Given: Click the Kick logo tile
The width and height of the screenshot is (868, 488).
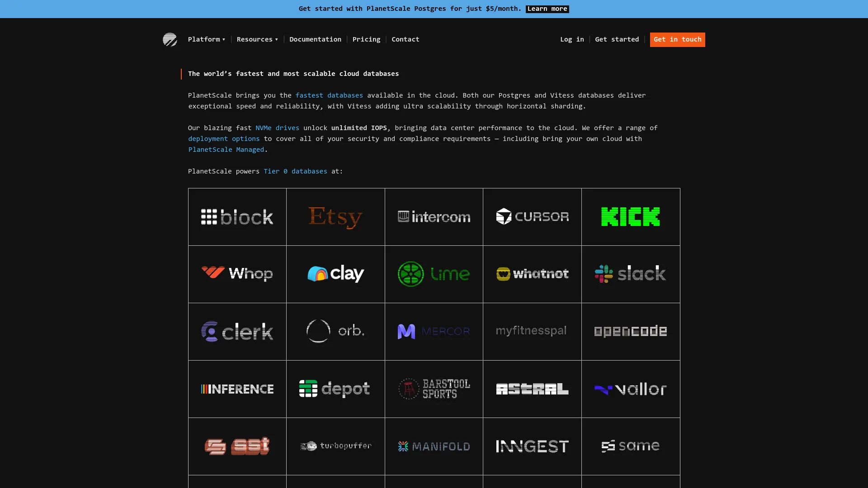Looking at the screenshot, I should tap(631, 217).
